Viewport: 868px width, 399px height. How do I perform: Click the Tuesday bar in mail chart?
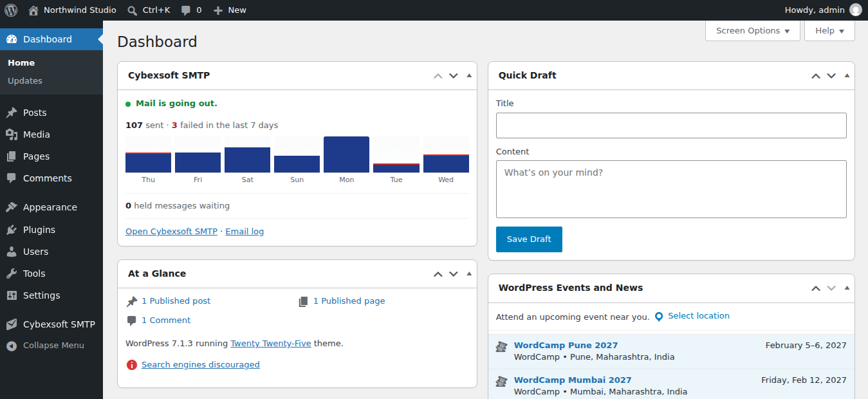pos(396,168)
